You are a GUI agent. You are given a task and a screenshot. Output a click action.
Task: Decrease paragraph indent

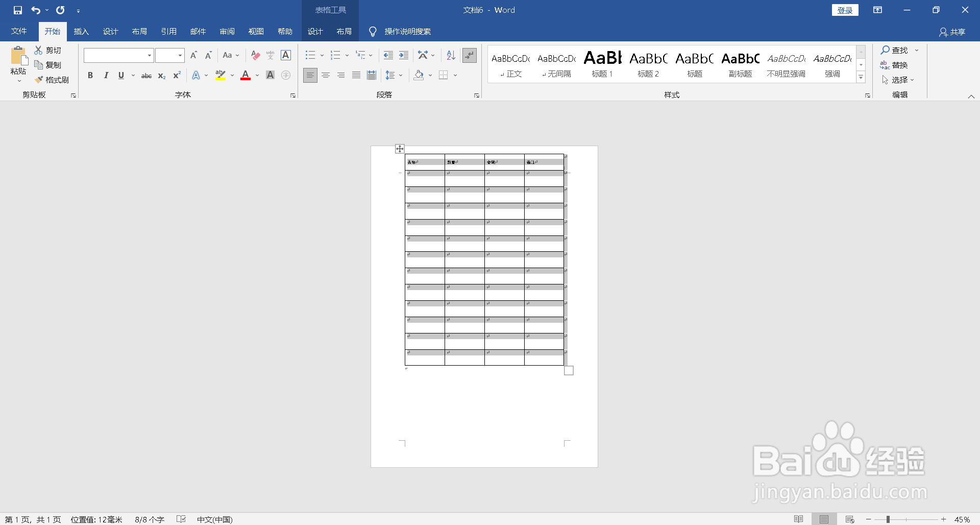pyautogui.click(x=388, y=55)
